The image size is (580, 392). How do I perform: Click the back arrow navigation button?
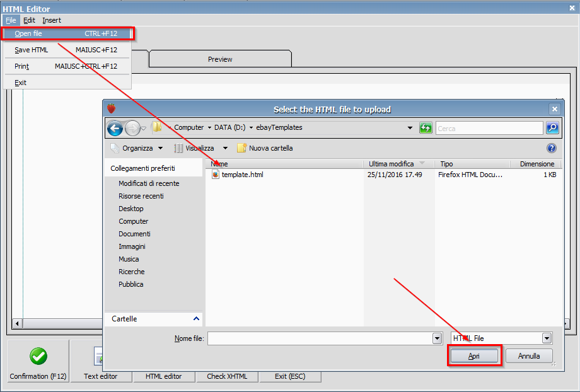(115, 129)
